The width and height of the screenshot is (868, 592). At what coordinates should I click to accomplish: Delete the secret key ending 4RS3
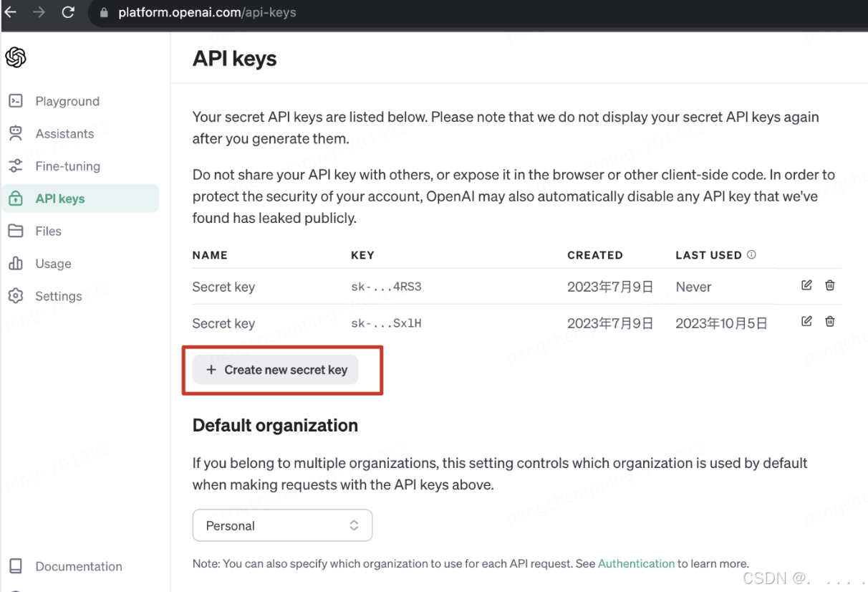coord(829,285)
